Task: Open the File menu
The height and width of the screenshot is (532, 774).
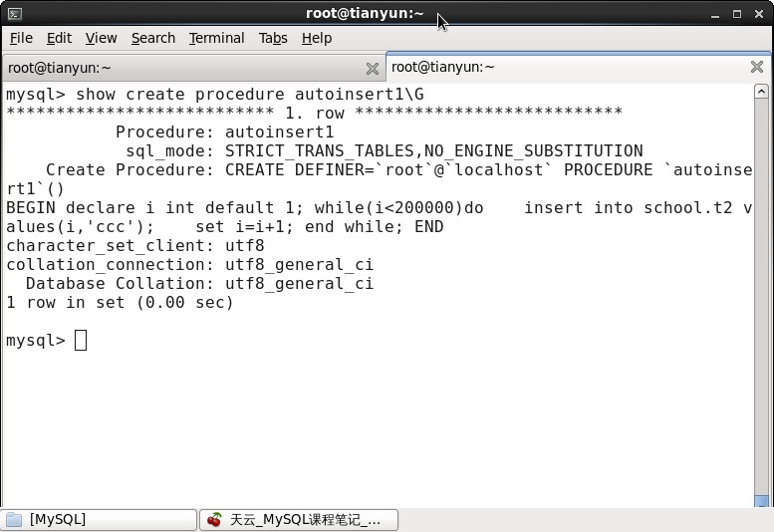Action: (21, 38)
